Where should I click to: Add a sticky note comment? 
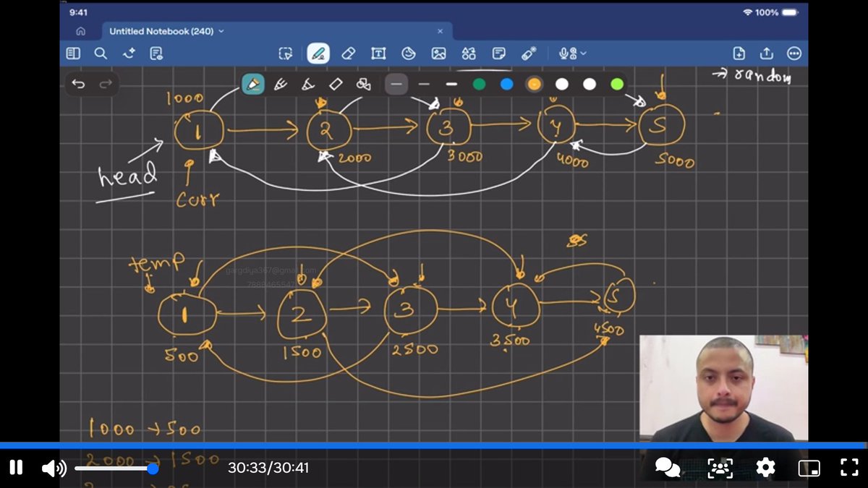(498, 53)
